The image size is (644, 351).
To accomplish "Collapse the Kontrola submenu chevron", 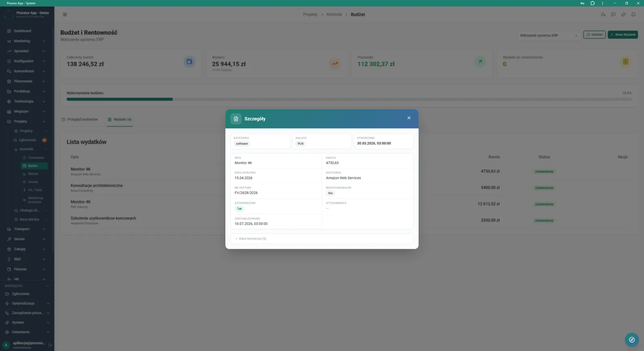I will click(x=45, y=149).
